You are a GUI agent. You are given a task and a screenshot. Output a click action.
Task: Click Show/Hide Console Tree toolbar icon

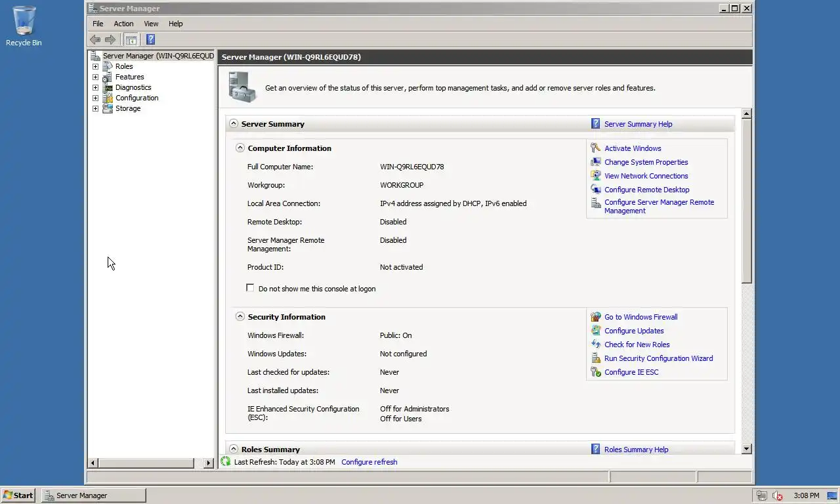131,39
